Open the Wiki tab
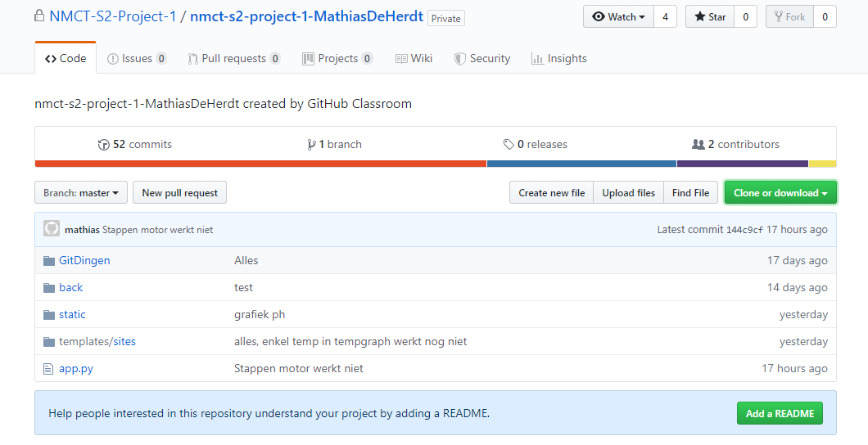Image resolution: width=868 pixels, height=445 pixels. 414,58
